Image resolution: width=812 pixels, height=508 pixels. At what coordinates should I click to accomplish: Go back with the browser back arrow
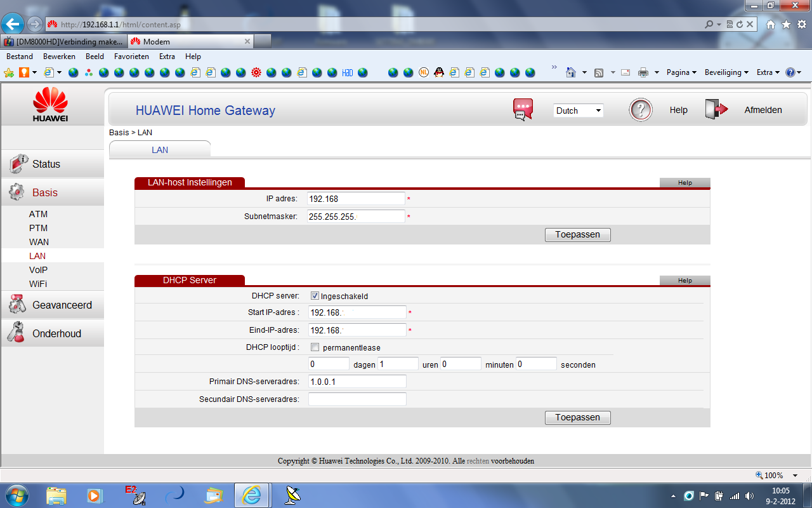pos(13,24)
